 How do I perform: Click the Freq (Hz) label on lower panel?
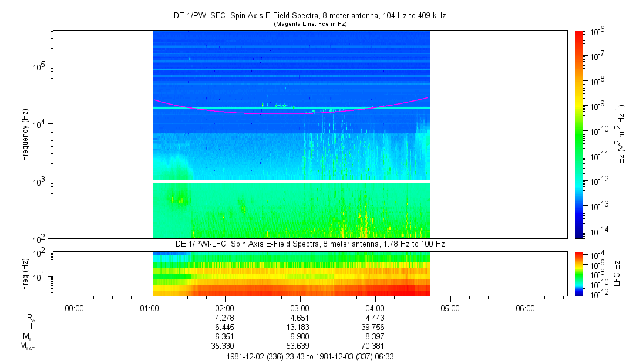(25, 273)
